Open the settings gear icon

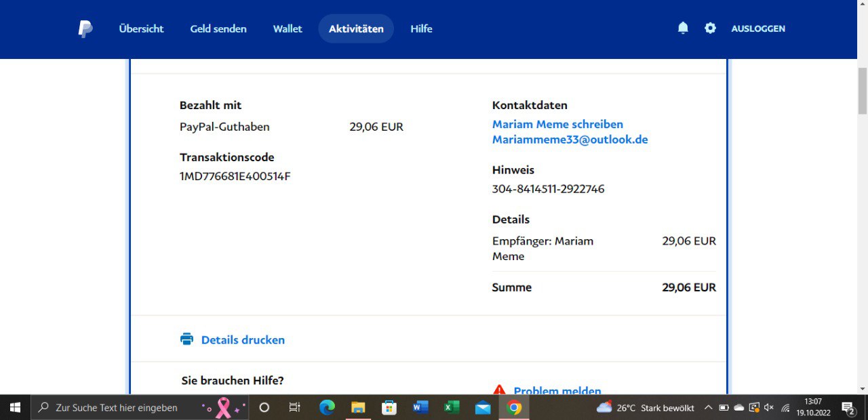point(710,28)
